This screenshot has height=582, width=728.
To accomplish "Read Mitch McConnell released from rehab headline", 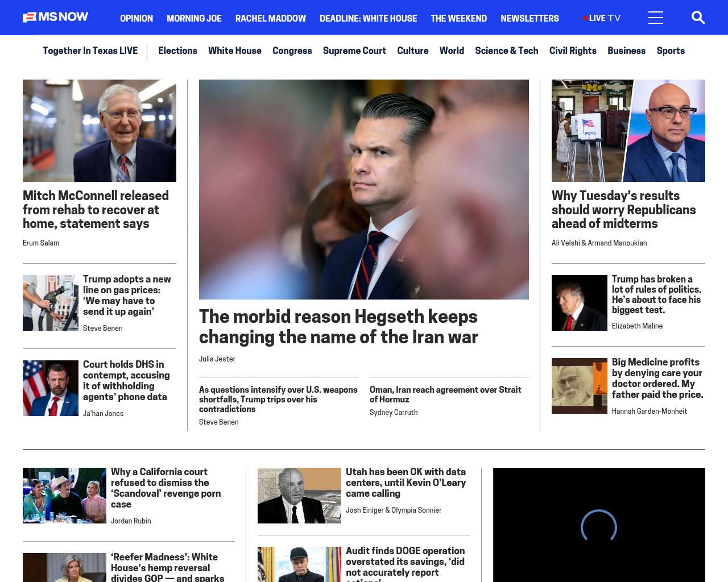I will click(x=96, y=210).
